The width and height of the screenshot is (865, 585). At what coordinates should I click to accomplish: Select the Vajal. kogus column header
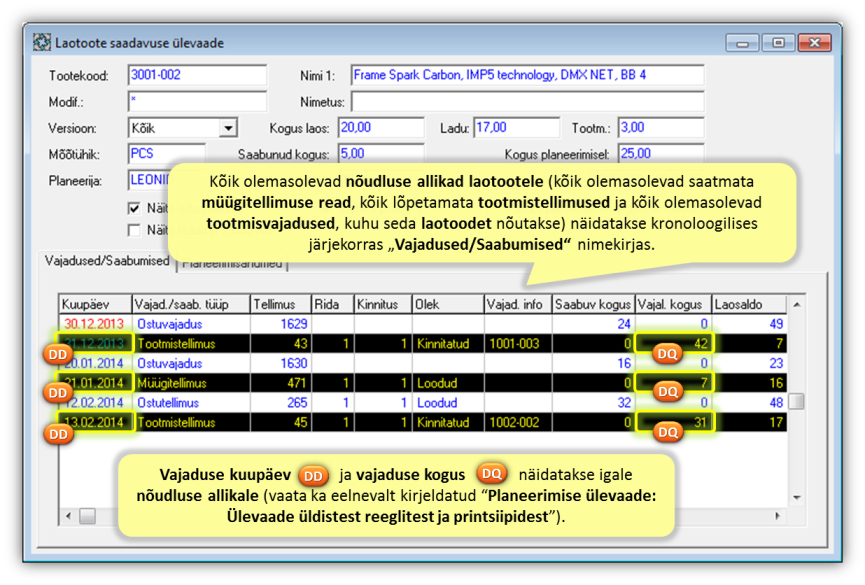[x=674, y=304]
